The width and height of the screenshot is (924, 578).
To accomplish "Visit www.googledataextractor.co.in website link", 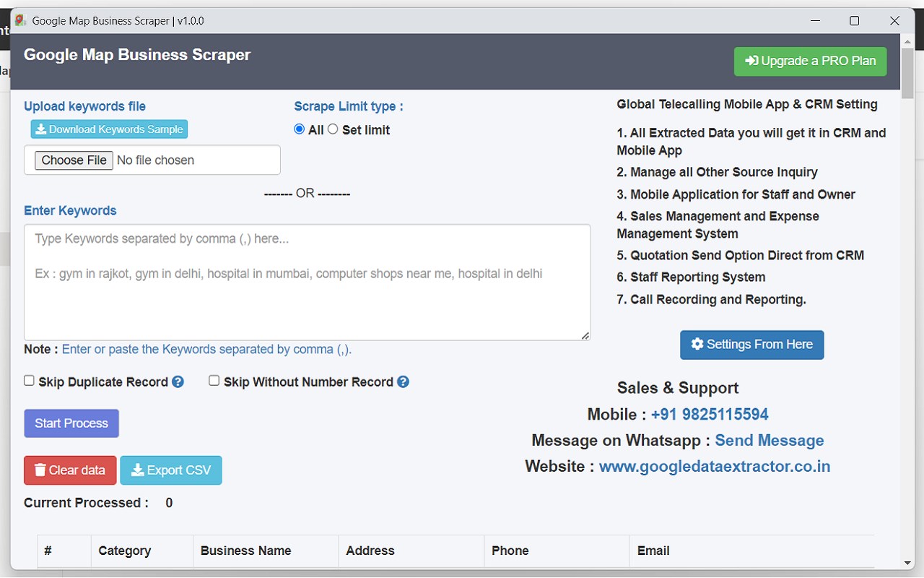I will tap(715, 467).
